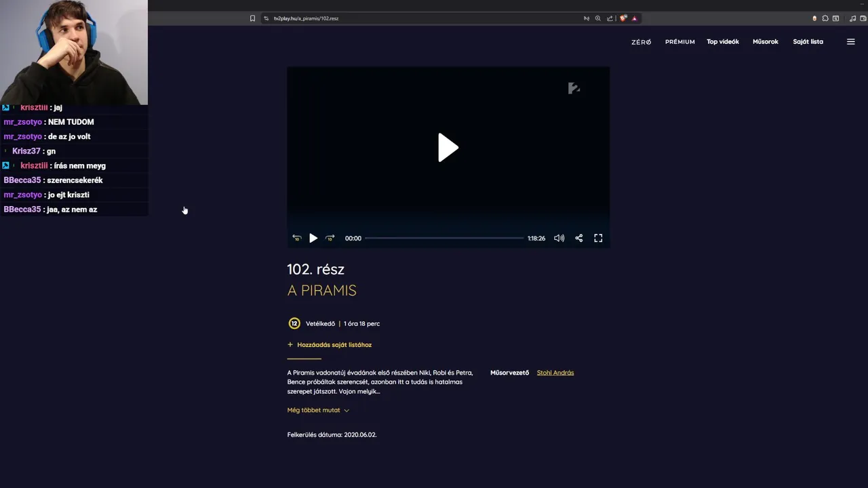868x488 pixels.
Task: Open the Brave Rewards triangle icon
Action: point(635,18)
